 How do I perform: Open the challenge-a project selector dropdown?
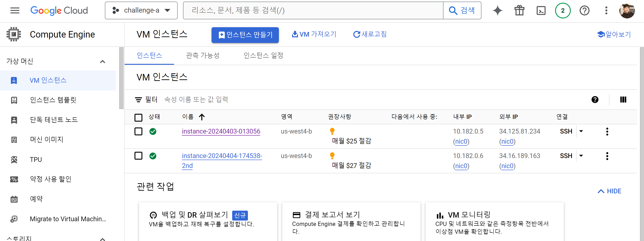(141, 11)
